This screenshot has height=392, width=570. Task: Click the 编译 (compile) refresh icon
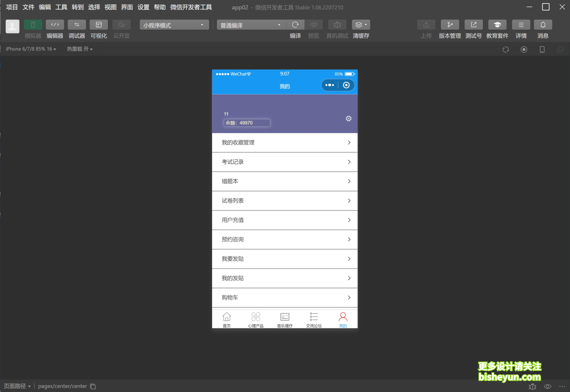295,24
